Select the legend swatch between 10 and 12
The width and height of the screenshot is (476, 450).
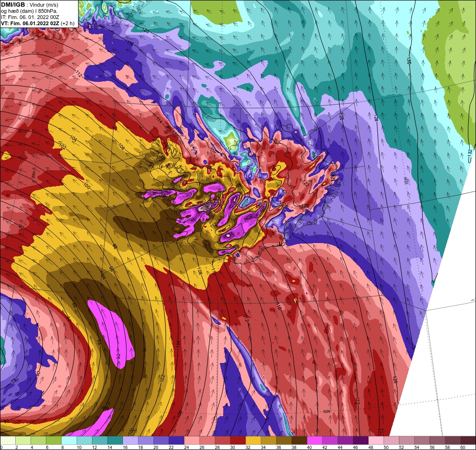[x=84, y=440]
